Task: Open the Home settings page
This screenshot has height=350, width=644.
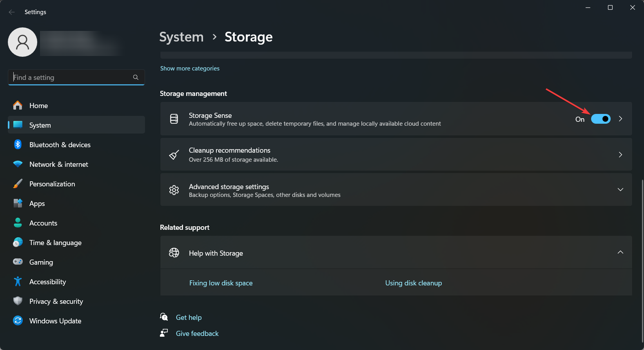Action: [x=76, y=105]
